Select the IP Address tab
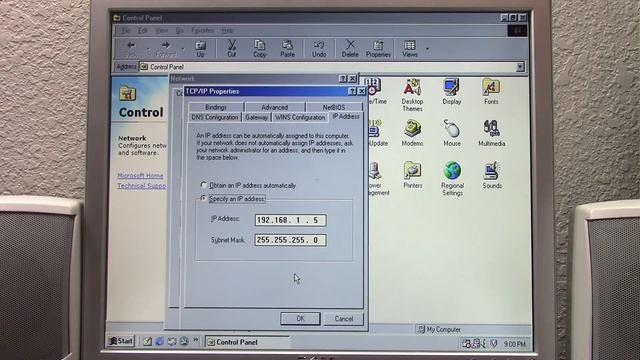The height and width of the screenshot is (360, 640). click(346, 116)
